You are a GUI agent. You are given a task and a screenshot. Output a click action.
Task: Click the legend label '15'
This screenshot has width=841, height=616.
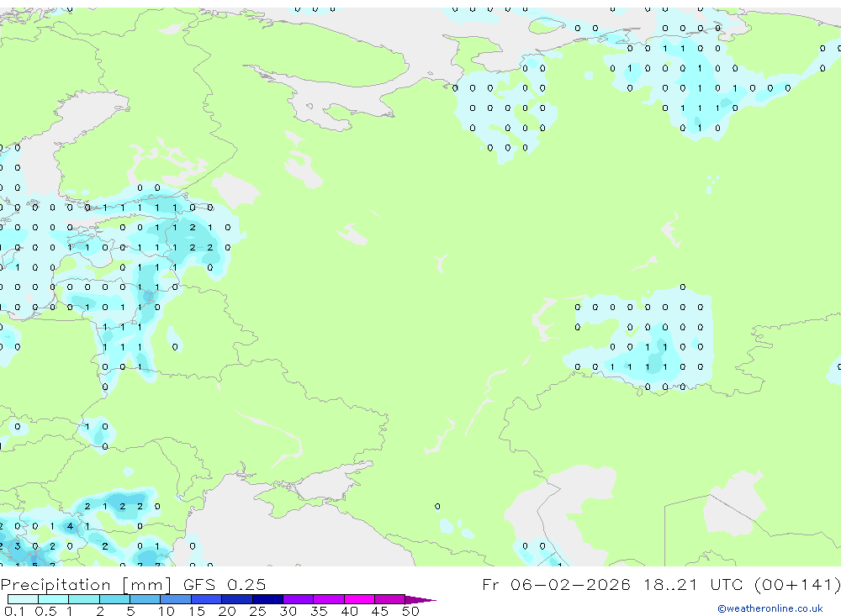coord(197,611)
